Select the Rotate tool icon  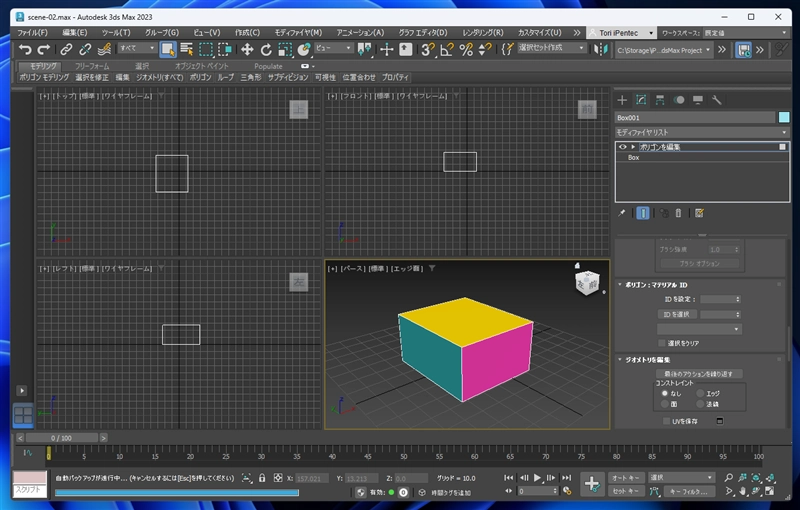266,49
